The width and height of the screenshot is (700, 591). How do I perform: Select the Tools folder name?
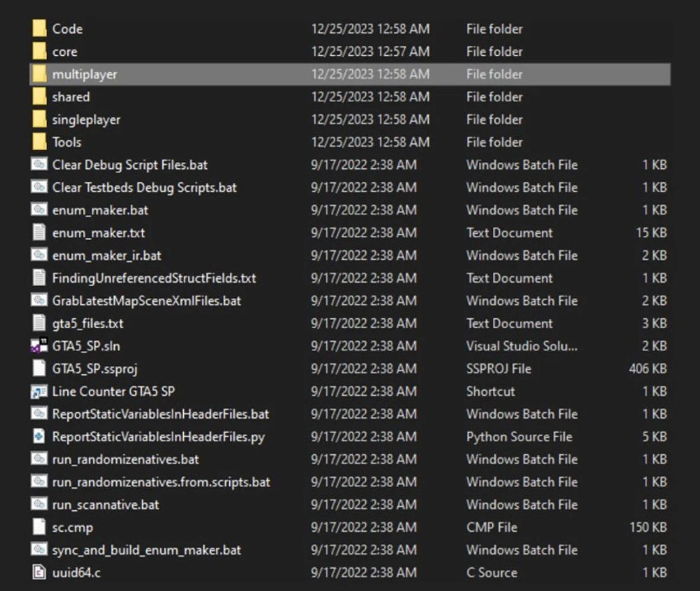coord(67,143)
